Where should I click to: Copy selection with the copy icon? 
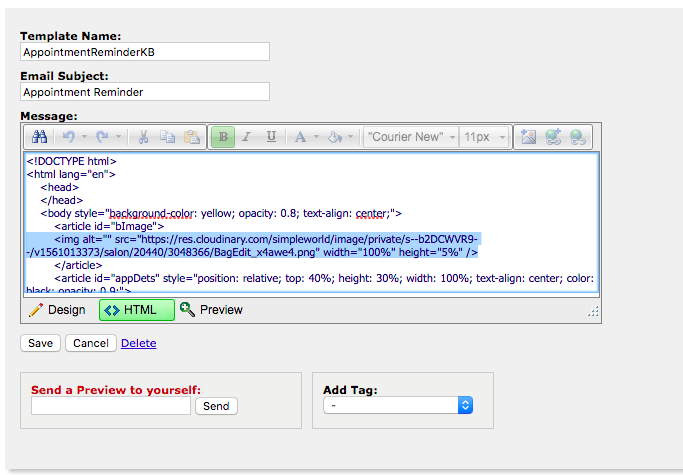[x=167, y=137]
